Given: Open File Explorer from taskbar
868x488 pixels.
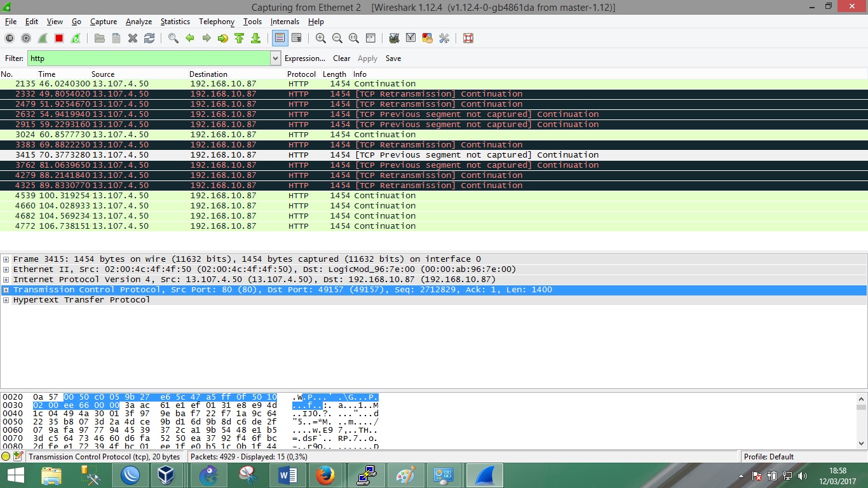Looking at the screenshot, I should (x=51, y=475).
